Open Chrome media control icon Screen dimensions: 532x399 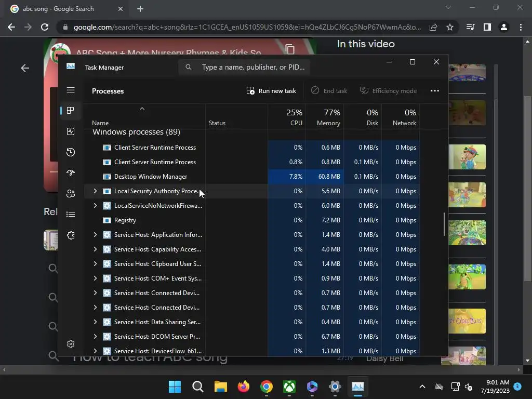[x=471, y=27]
